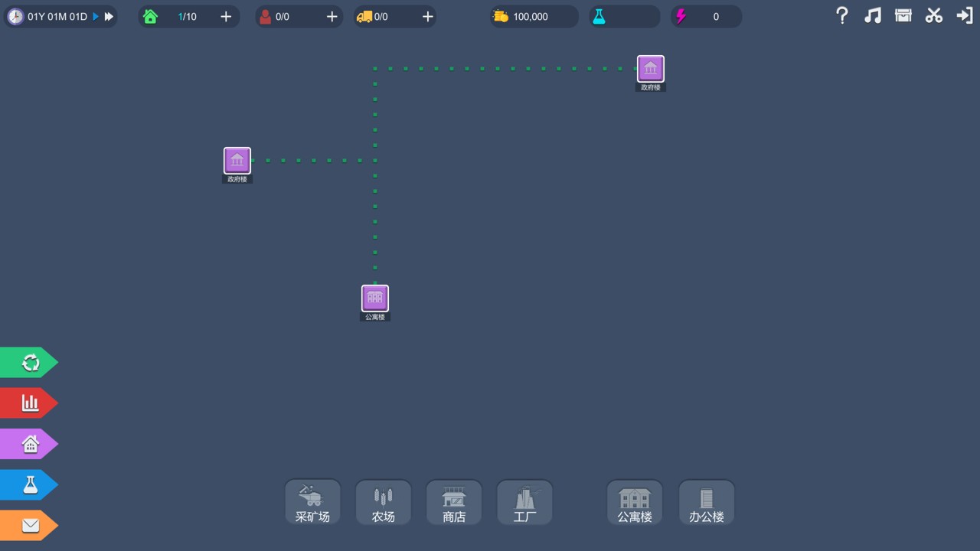Open the green recycle arrows side tab
Image resolution: width=980 pixels, height=551 pixels.
[30, 363]
